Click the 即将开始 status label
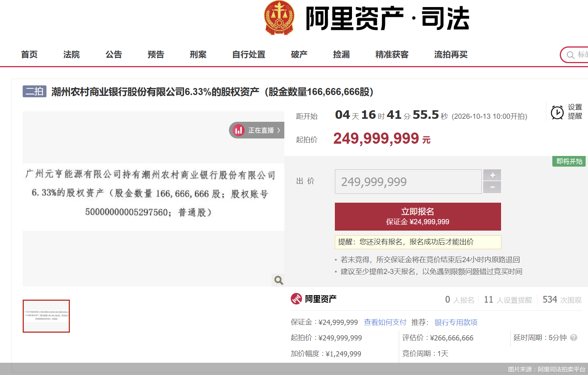 tap(569, 162)
